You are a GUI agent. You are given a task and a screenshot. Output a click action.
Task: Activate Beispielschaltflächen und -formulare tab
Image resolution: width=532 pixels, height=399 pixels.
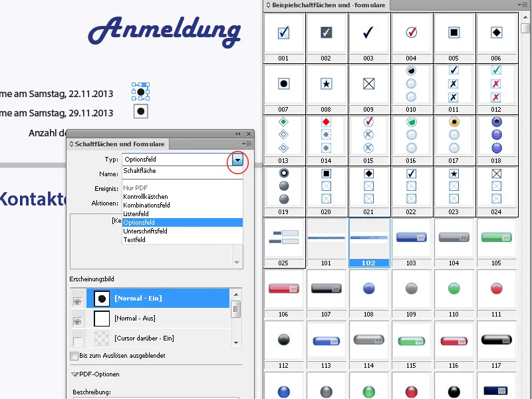[x=327, y=5]
